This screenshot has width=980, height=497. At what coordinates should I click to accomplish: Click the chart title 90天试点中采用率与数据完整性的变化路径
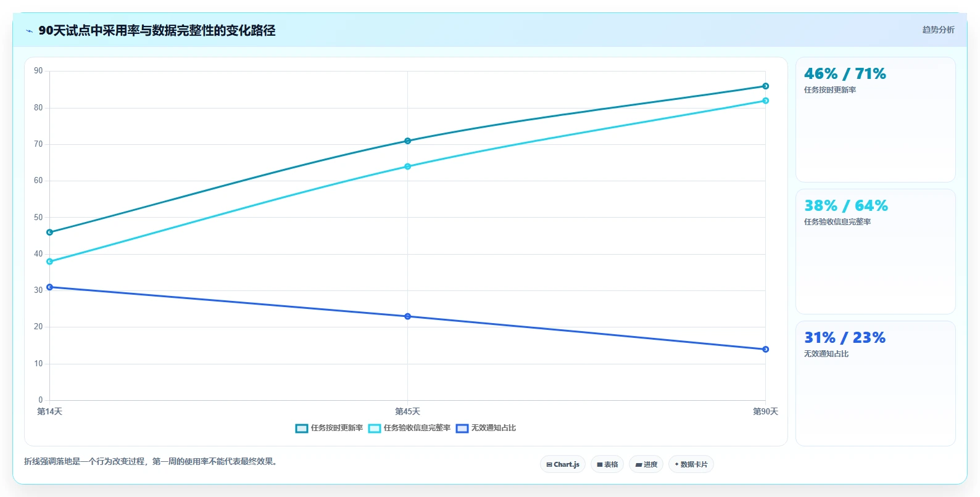tap(157, 31)
